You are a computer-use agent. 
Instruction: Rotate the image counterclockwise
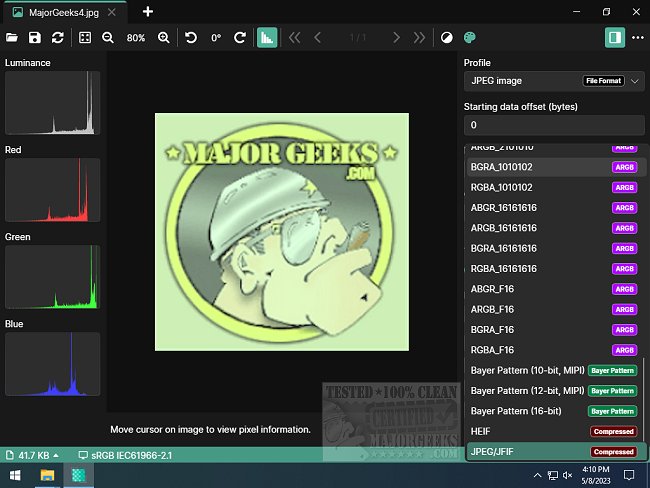tap(191, 37)
